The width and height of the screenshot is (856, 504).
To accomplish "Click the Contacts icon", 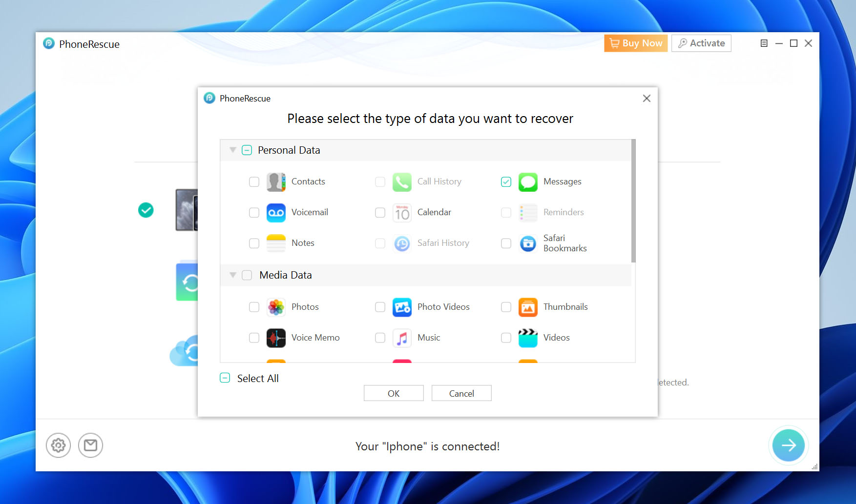I will (x=276, y=182).
